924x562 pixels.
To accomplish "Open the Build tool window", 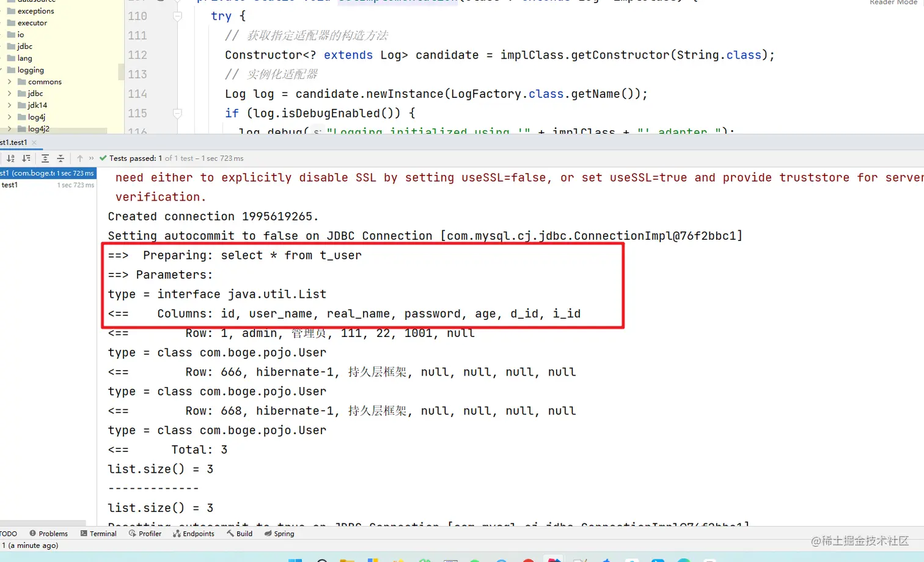I will (x=240, y=534).
